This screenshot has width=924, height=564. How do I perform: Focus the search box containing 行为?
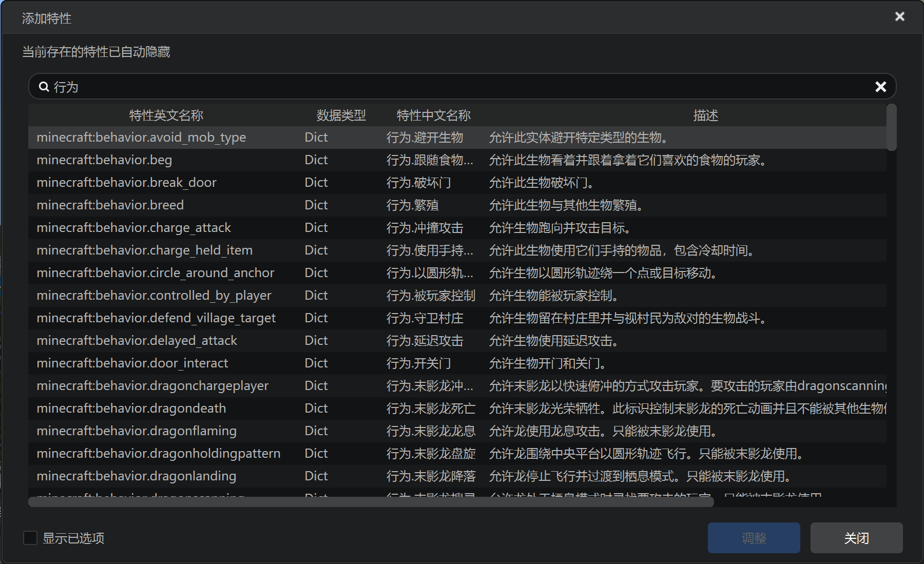pos(462,87)
